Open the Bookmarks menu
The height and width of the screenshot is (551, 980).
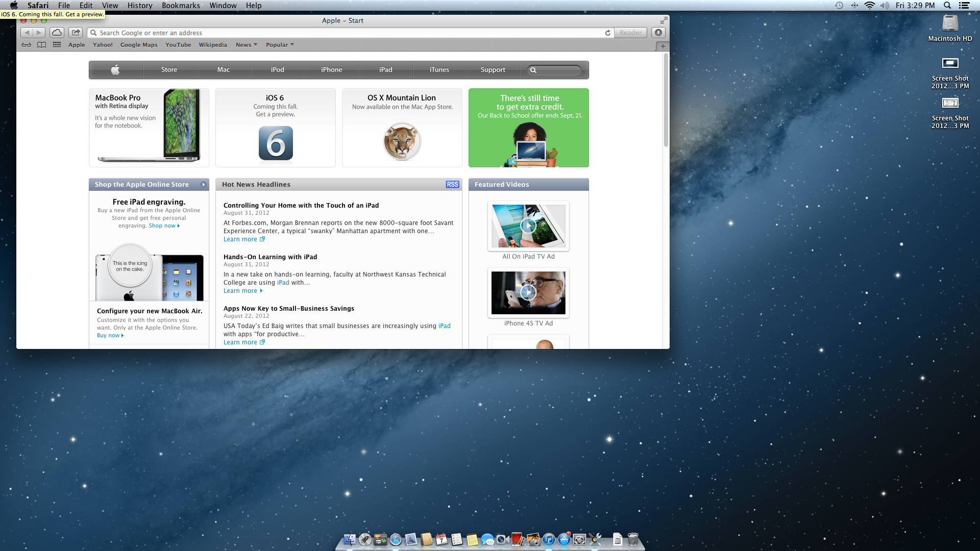click(x=181, y=6)
